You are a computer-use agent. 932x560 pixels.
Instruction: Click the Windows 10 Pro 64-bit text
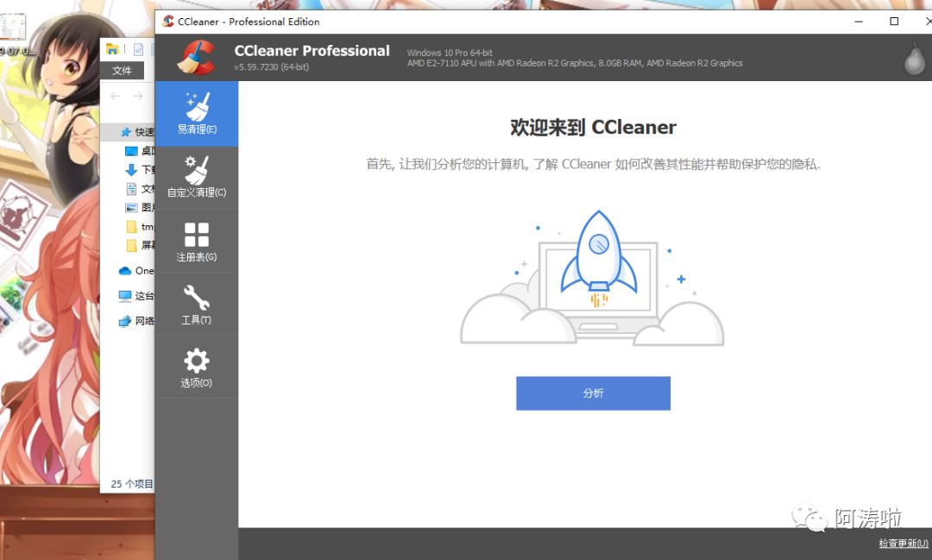[450, 53]
